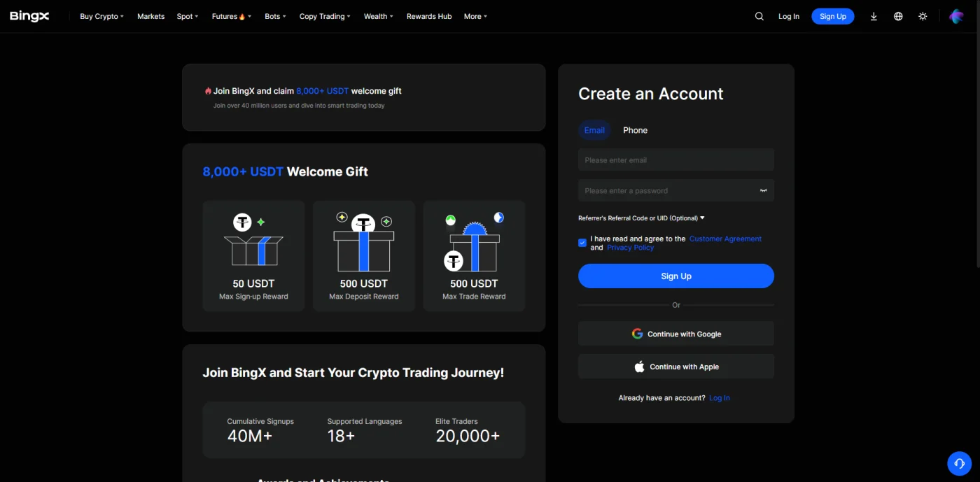Select the Markets menu item
The width and height of the screenshot is (980, 482).
click(x=150, y=16)
